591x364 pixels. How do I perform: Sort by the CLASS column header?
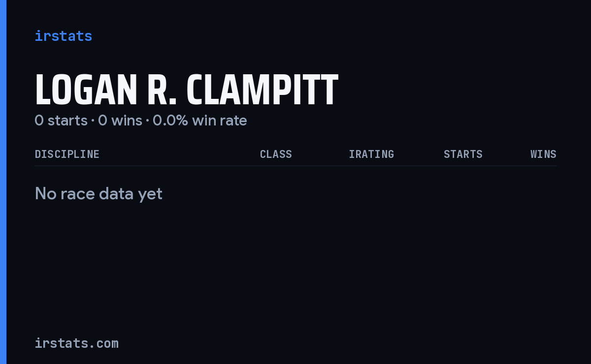(x=276, y=154)
